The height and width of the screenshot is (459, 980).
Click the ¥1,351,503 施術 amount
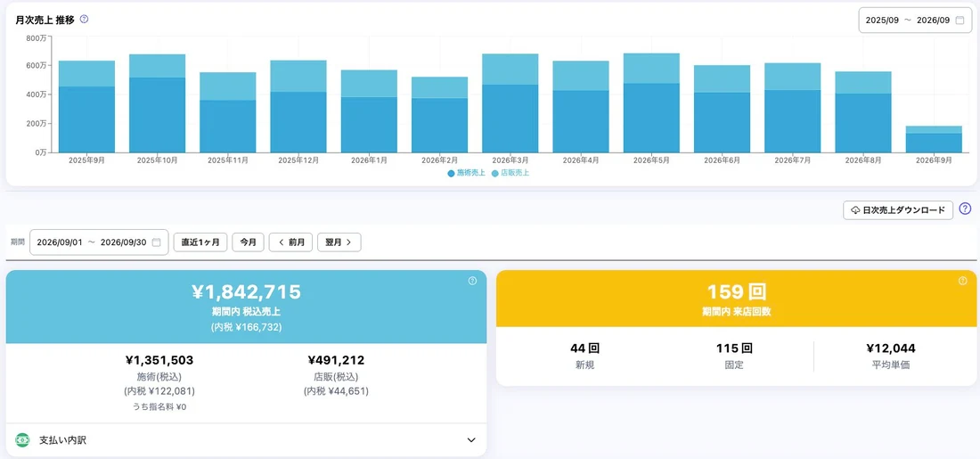pyautogui.click(x=159, y=360)
